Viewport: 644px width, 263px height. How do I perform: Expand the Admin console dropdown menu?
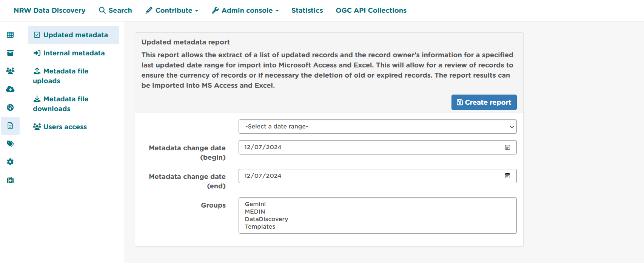245,10
